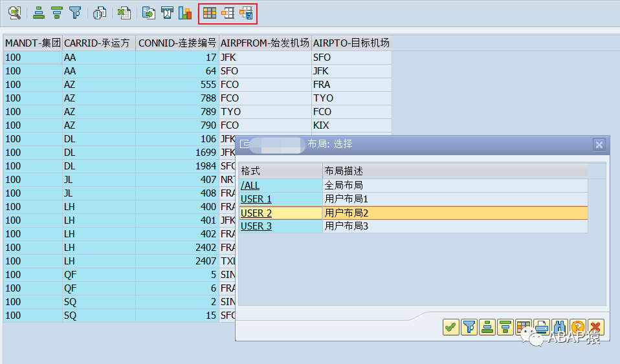Print the layout list with printer icon

[542, 327]
